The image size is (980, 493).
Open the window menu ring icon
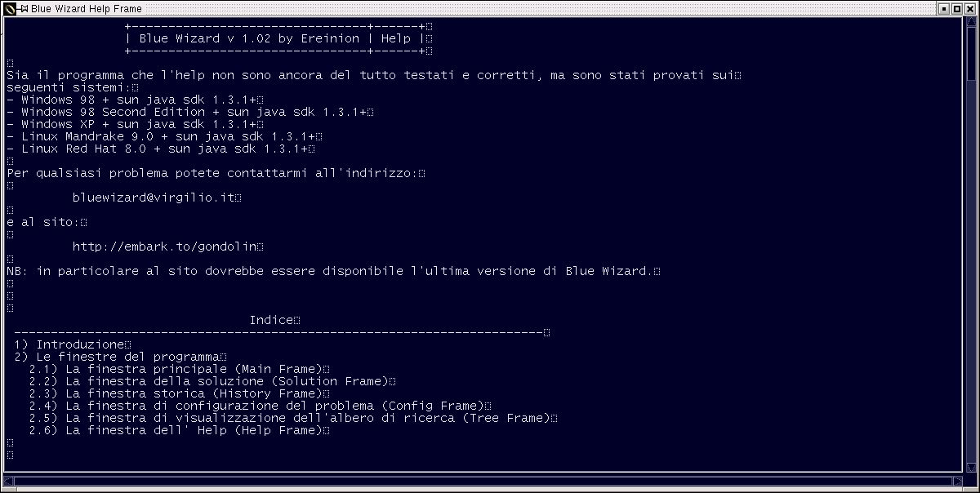point(9,8)
